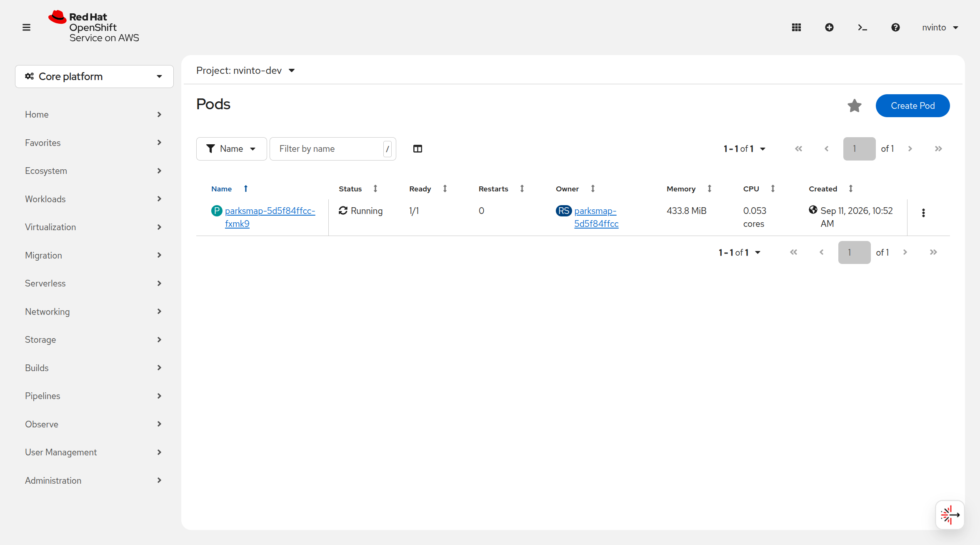Open pod parksmap-5d5f84ffcc-fxmk9 link
Screen dimensions: 980x545
pos(270,217)
